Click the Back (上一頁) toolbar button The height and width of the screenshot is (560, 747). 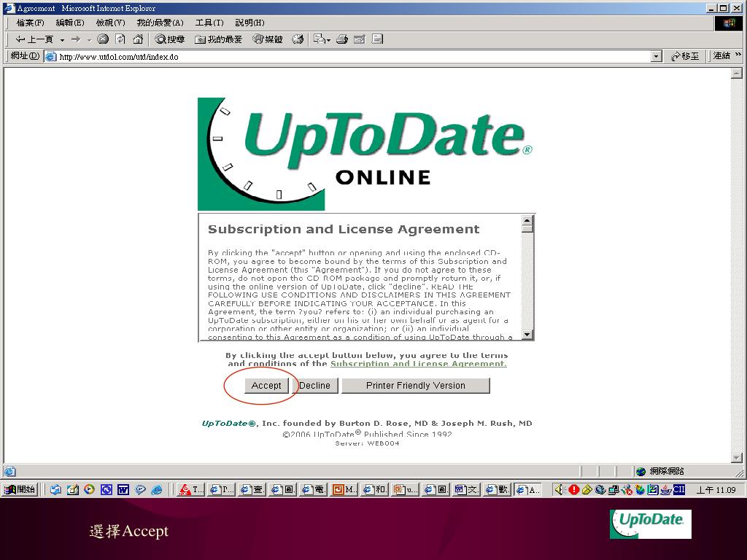point(34,39)
